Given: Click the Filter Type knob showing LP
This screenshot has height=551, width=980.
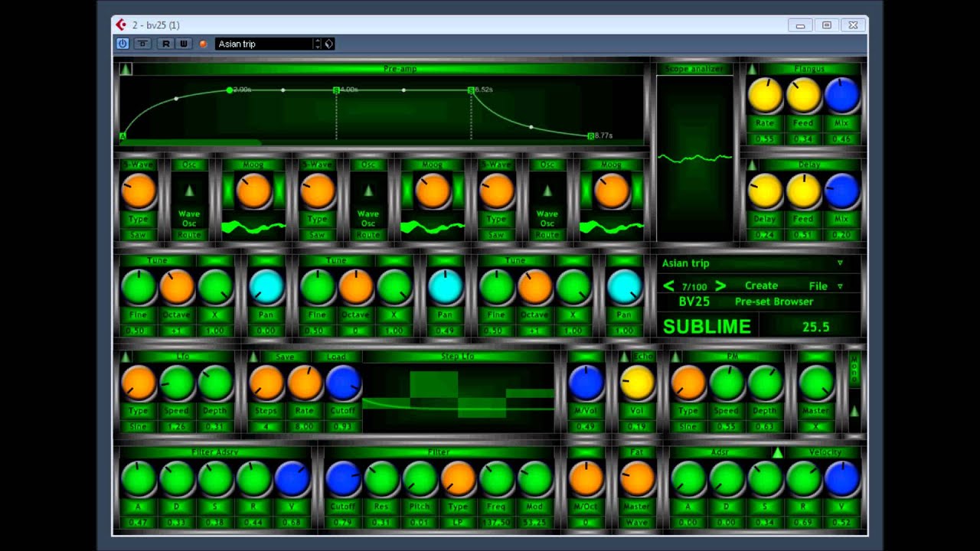Looking at the screenshot, I should (458, 478).
